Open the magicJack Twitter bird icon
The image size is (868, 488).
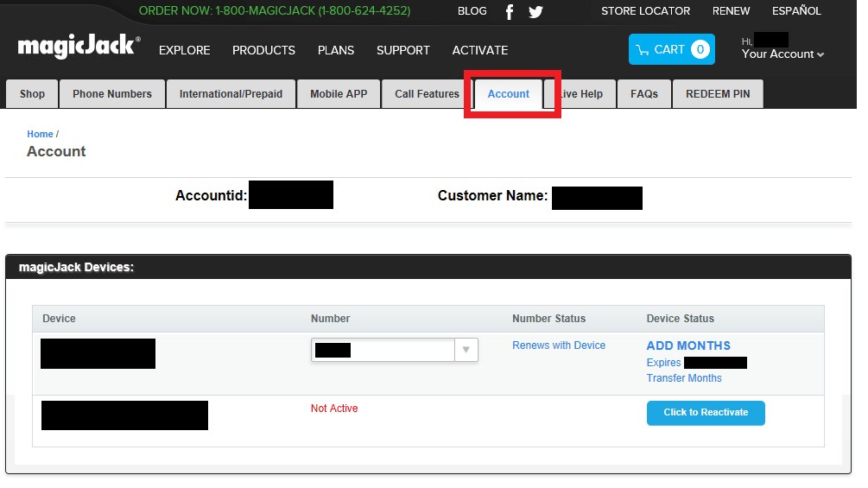pos(535,11)
